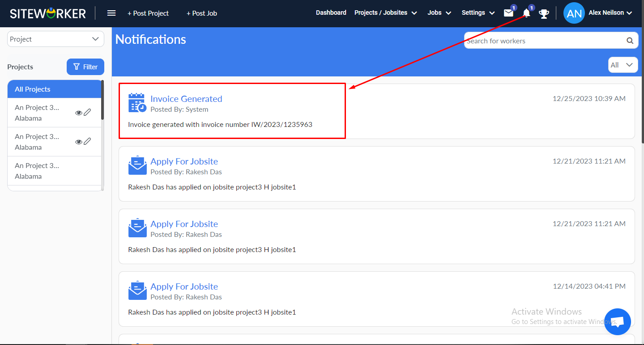Go to Dashboard
Screen dimensions: 644x345
click(x=331, y=13)
